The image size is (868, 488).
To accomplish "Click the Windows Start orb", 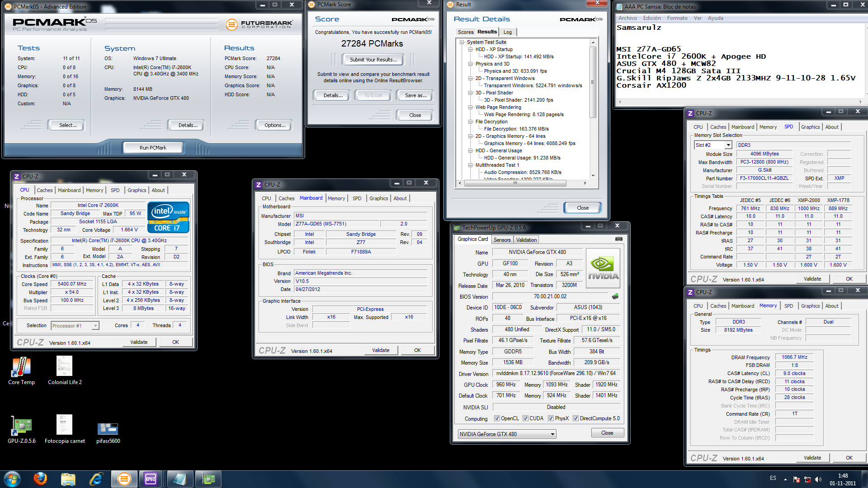I will (x=12, y=479).
